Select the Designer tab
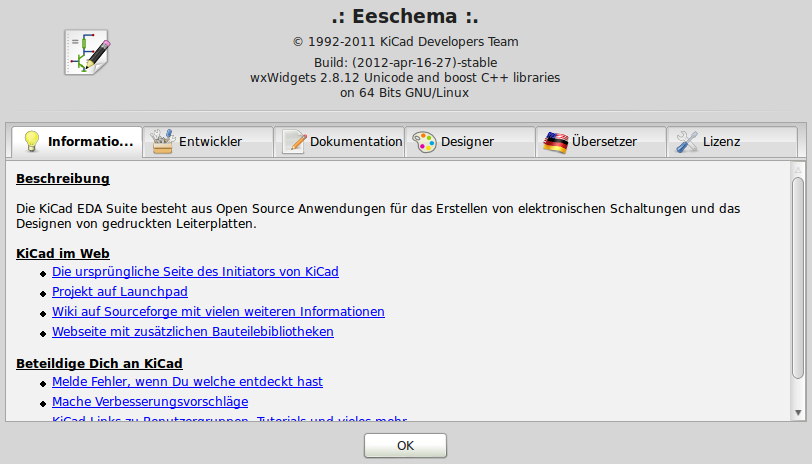Screen dimensions: 812x464 (x=470, y=142)
